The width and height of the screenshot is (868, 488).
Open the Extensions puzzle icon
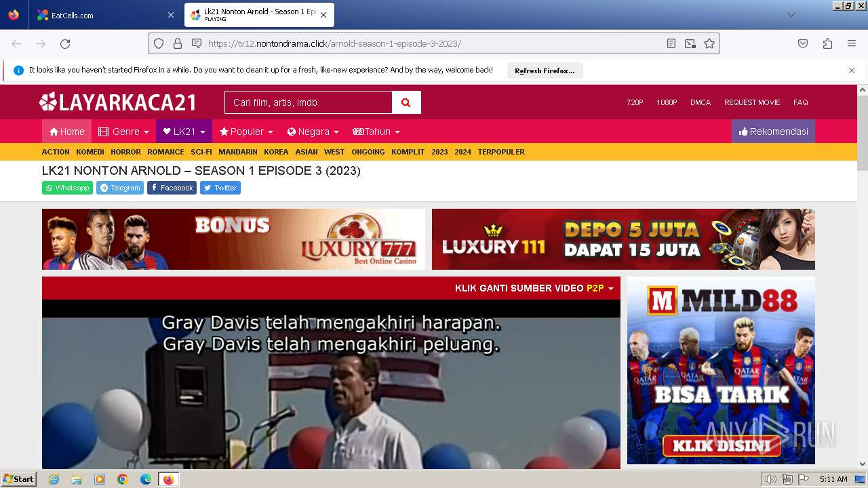(827, 43)
